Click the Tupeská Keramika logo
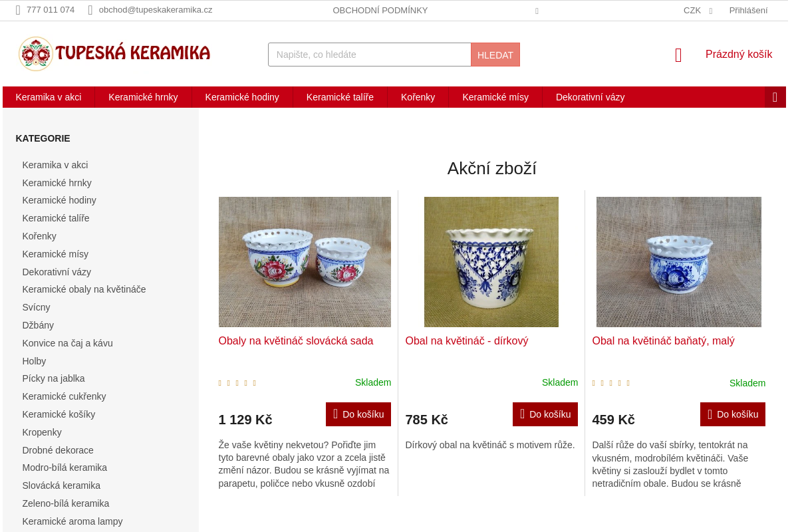The image size is (798, 532). (x=114, y=54)
